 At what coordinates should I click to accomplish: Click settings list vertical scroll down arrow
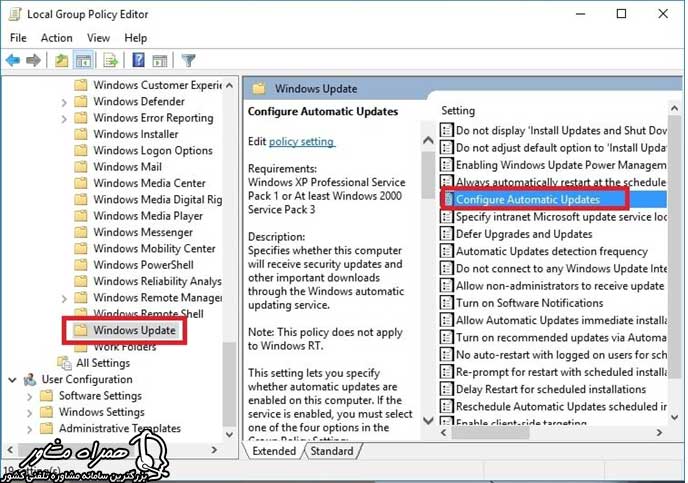pyautogui.click(x=675, y=416)
